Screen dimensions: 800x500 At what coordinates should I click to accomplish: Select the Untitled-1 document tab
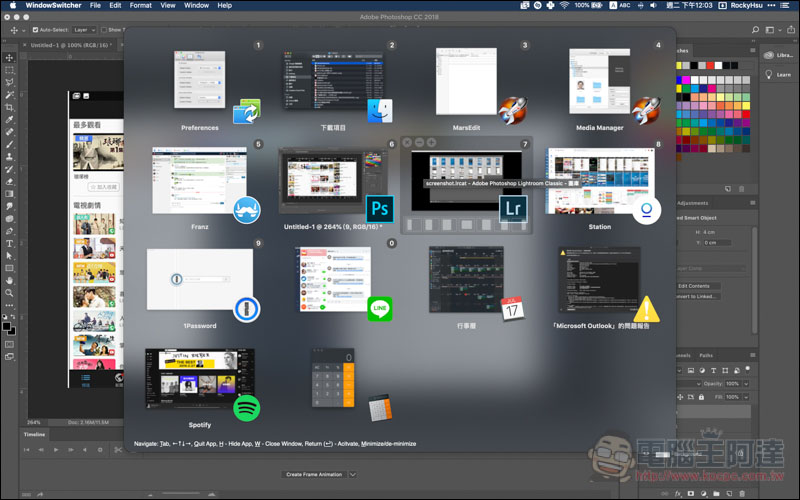point(71,45)
